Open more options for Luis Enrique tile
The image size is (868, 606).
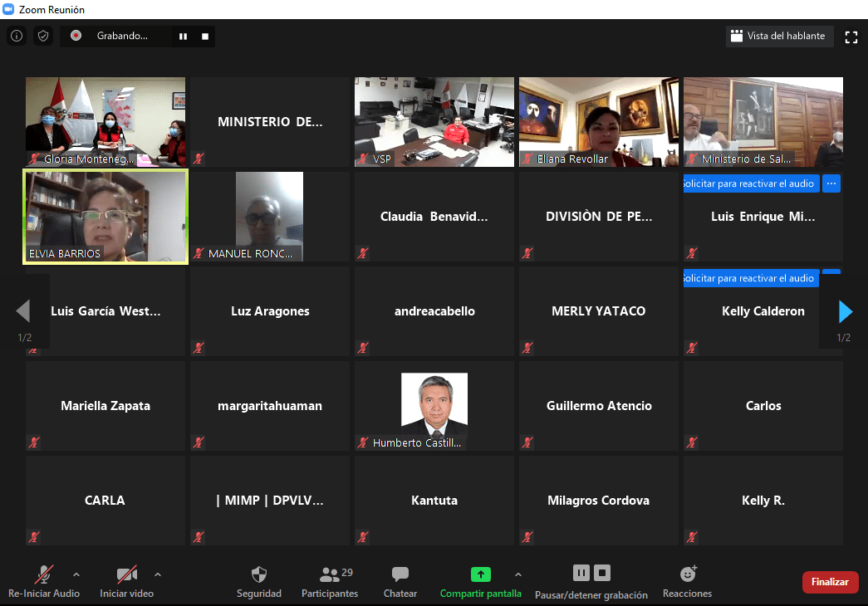831,183
